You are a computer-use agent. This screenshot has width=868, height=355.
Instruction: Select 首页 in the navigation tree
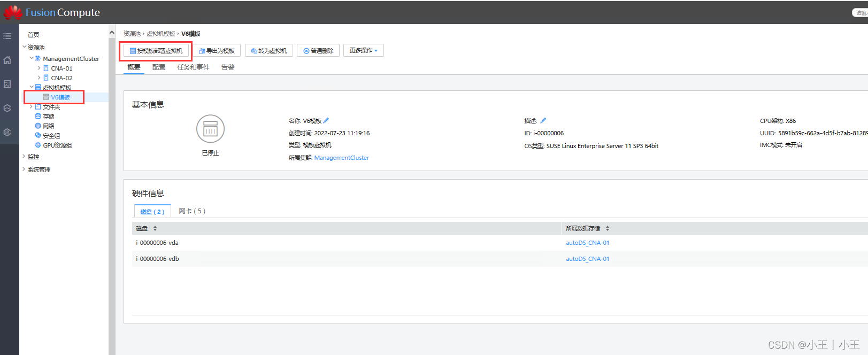(x=33, y=35)
